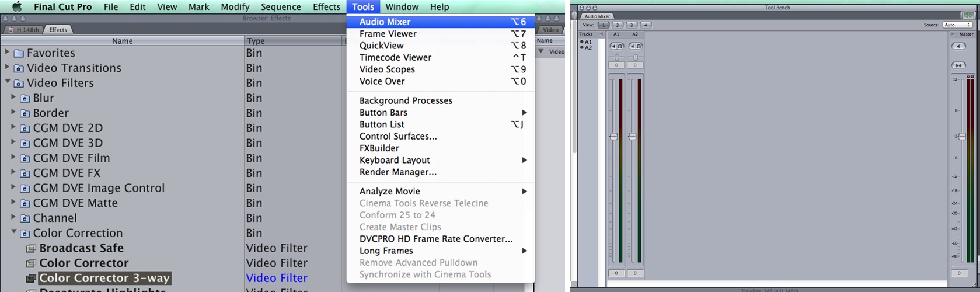Choose Video Scopes from Tools menu
980x292 pixels.
(441, 69)
